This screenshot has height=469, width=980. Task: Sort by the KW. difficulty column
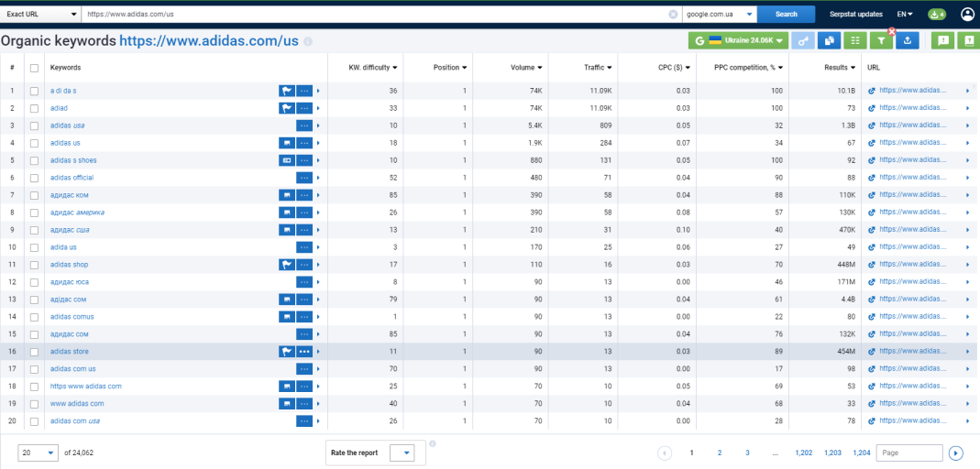[x=373, y=68]
